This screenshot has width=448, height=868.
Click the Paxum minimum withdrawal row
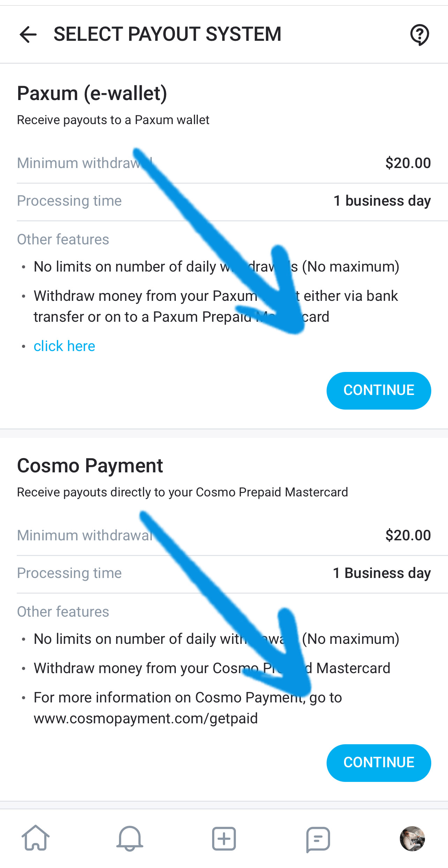(x=84, y=162)
